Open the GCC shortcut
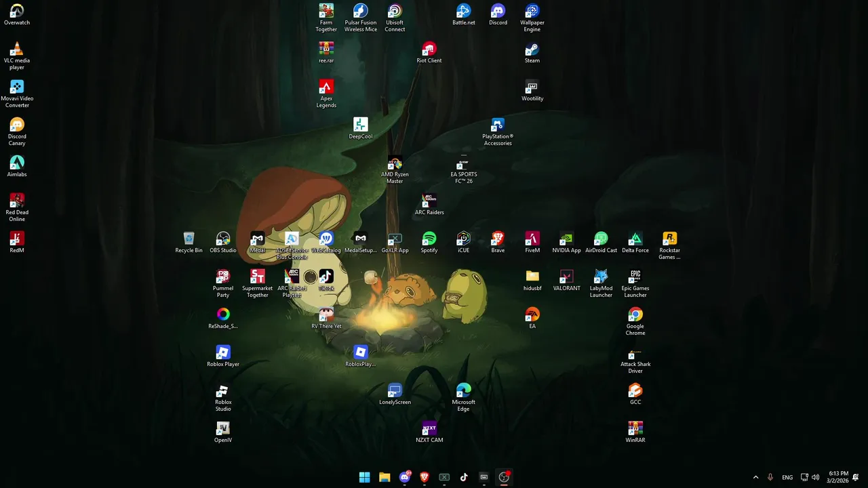Image resolution: width=868 pixels, height=488 pixels. (635, 394)
